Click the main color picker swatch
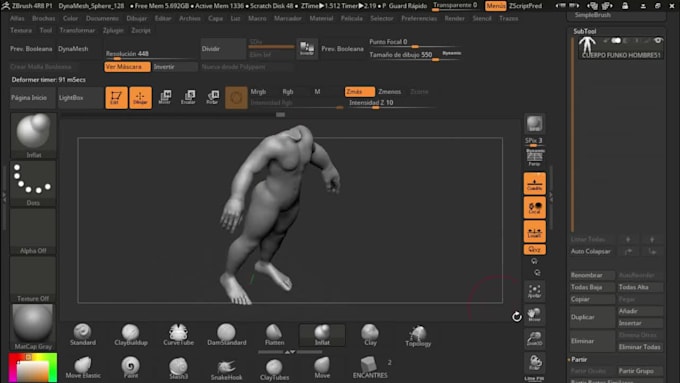The image size is (680, 383). (x=33, y=368)
